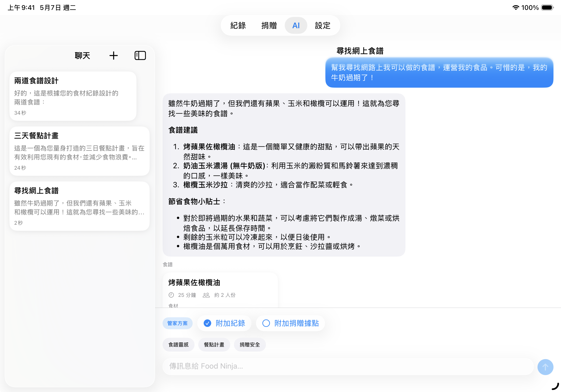Tap the 餐點計畫 suggestion chip

[x=214, y=344]
